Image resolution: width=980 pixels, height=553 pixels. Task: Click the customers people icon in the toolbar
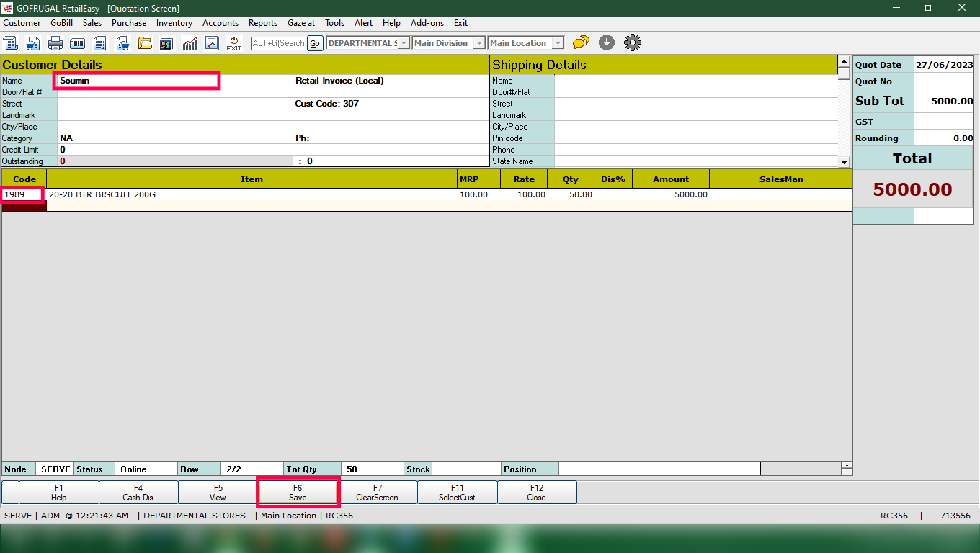click(x=167, y=43)
